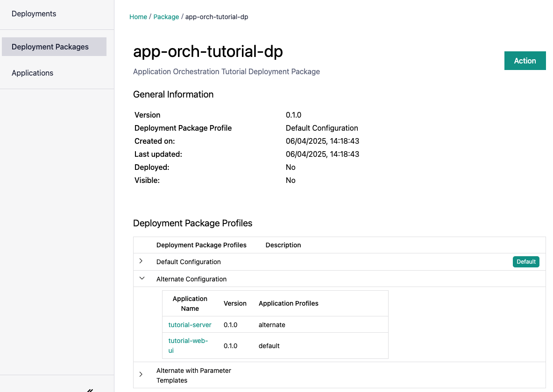Click the Application Name column header

[190, 303]
